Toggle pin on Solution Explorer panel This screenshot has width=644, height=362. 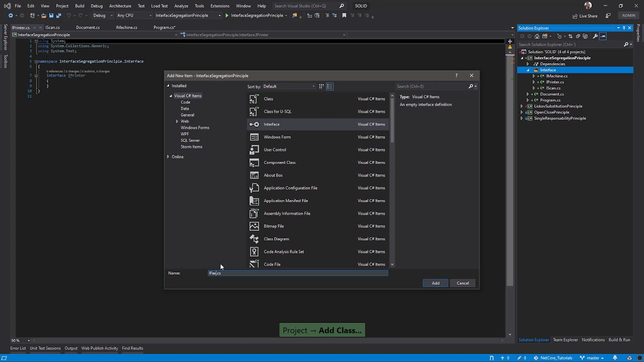624,28
